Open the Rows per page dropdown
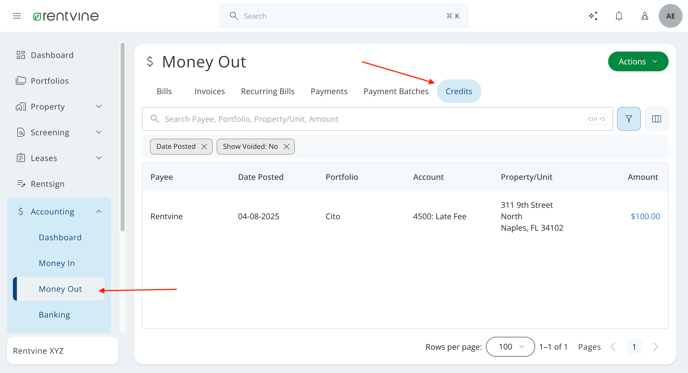The image size is (688, 373). click(510, 347)
